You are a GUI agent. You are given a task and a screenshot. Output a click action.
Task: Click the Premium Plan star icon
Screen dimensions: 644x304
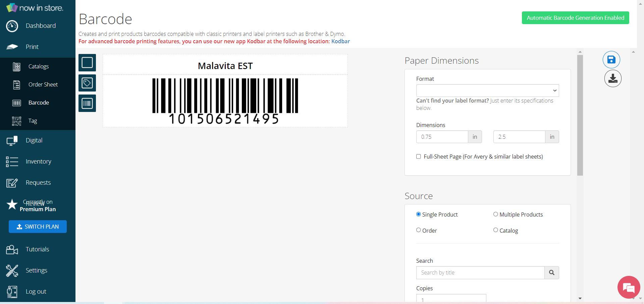[x=12, y=204]
